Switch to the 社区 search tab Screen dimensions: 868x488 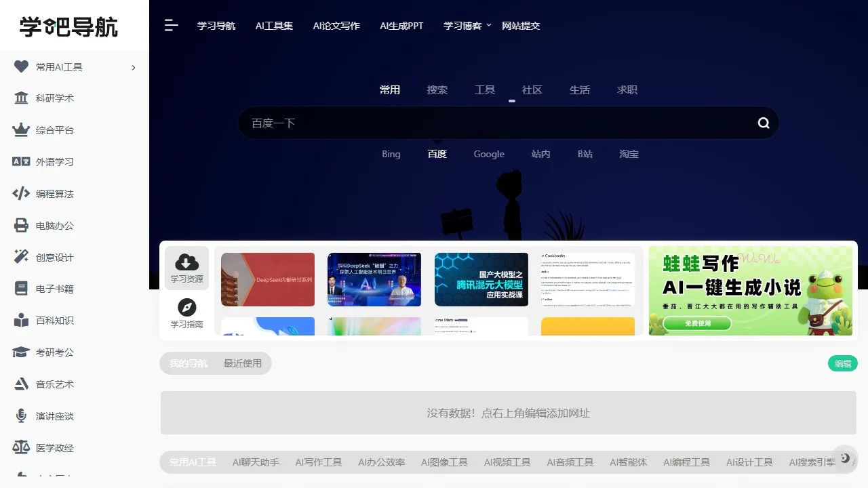point(532,89)
